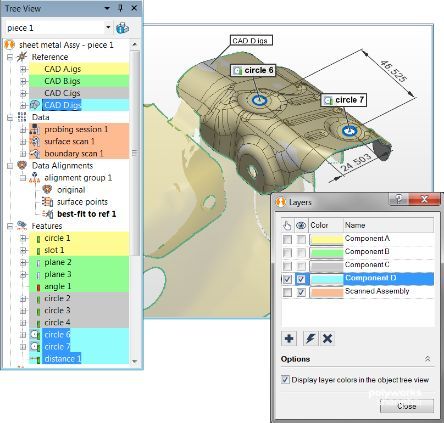Uncheck Display layer colors in object tree view
The height and width of the screenshot is (423, 444).
tap(285, 380)
